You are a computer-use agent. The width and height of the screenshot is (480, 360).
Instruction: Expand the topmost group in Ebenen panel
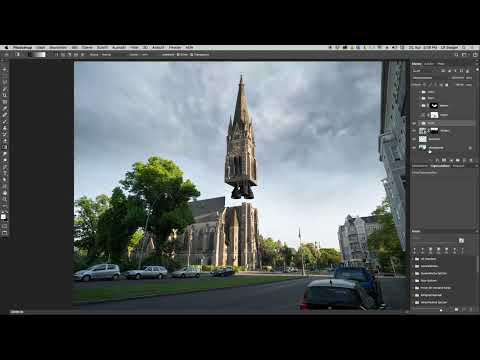click(420, 92)
